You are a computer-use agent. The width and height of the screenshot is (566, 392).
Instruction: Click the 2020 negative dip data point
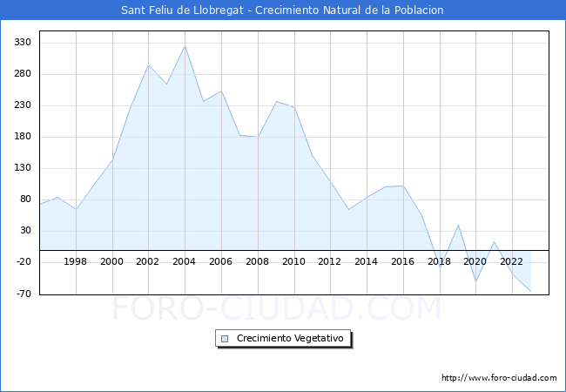pyautogui.click(x=475, y=281)
